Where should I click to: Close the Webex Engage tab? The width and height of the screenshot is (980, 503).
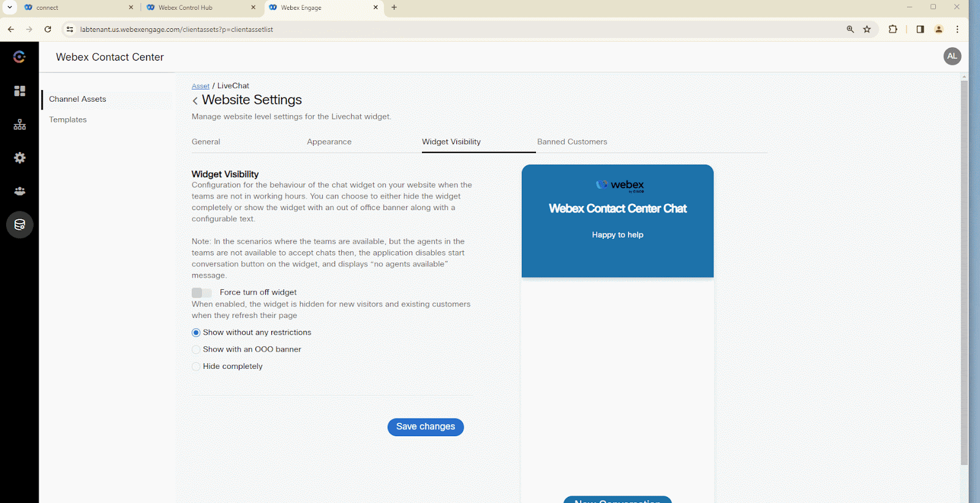click(x=375, y=7)
